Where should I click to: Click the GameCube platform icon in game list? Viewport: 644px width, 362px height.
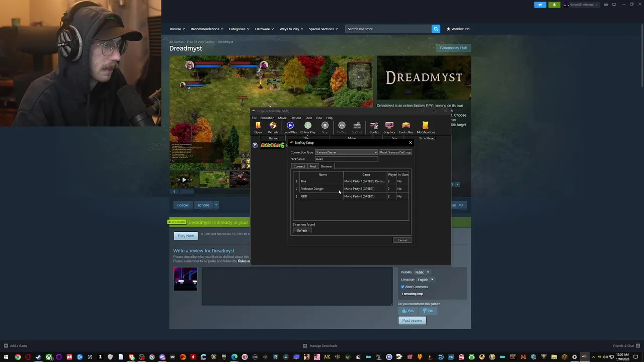click(x=255, y=145)
